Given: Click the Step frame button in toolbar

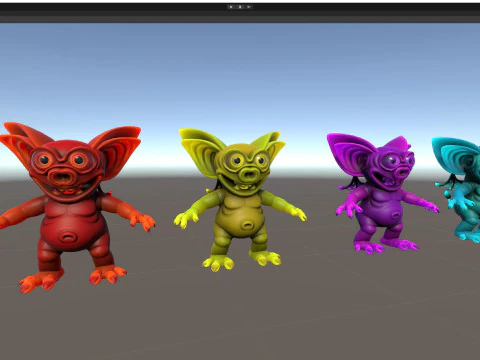Looking at the screenshot, I should click(249, 7).
